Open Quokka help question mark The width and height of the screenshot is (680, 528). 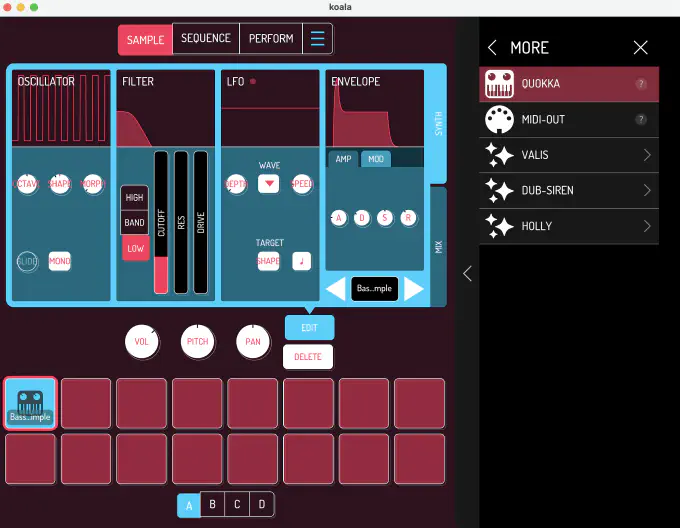coord(641,84)
